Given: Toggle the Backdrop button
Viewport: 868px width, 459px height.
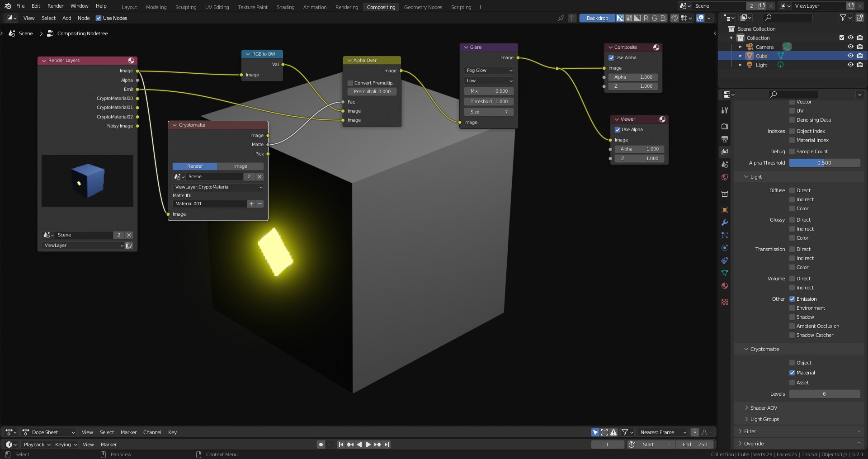Looking at the screenshot, I should coord(597,18).
